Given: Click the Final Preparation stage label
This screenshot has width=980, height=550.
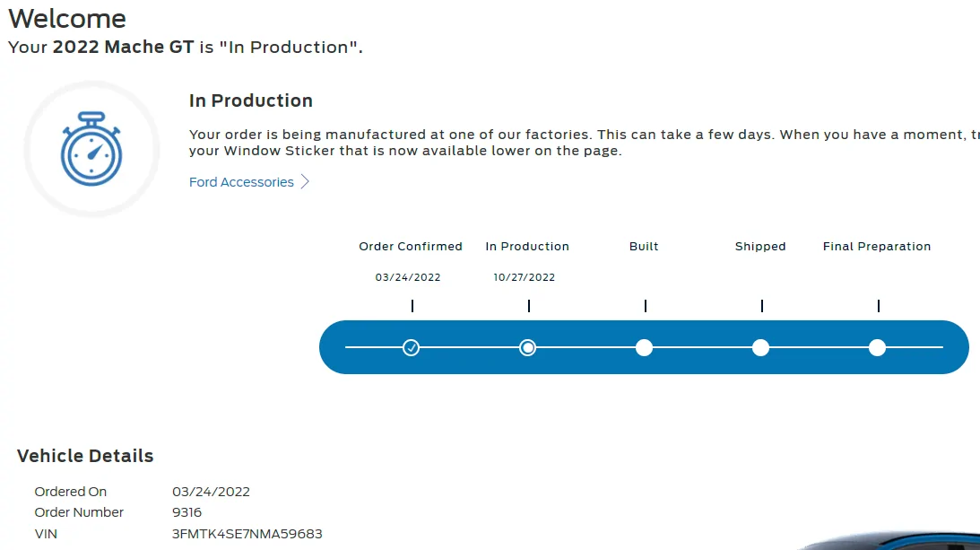Looking at the screenshot, I should tap(877, 247).
